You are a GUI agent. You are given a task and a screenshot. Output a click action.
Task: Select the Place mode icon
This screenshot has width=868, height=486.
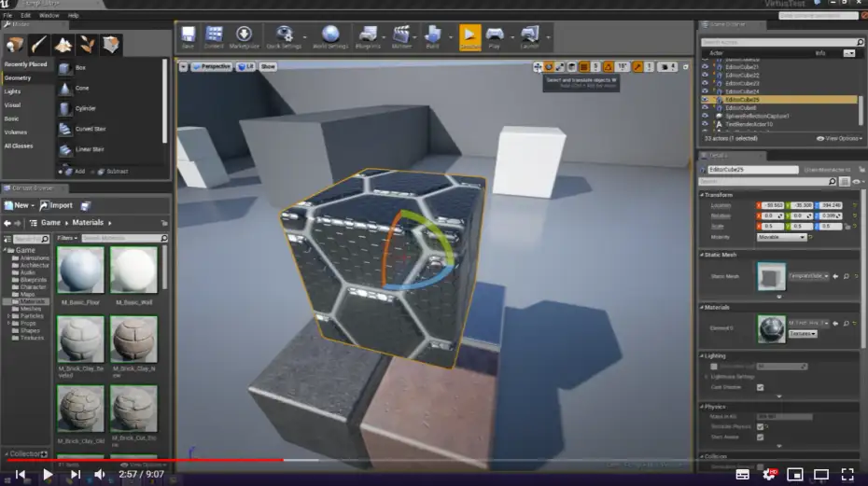(x=15, y=44)
